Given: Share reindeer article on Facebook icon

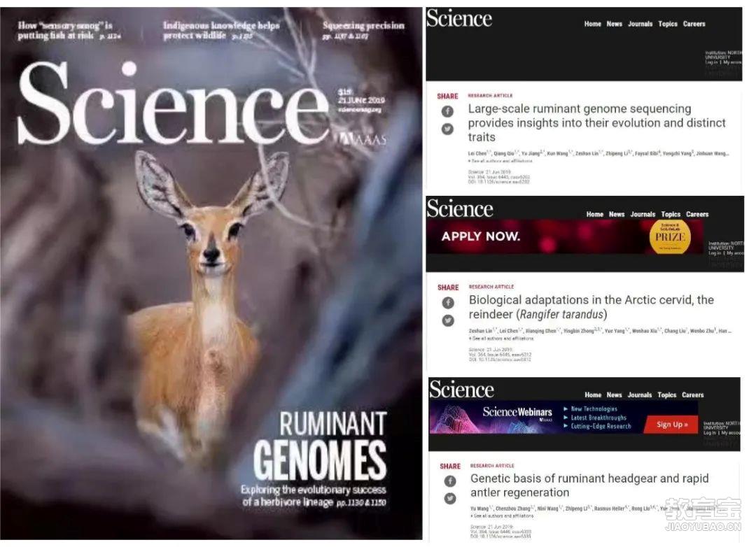Looking at the screenshot, I should click(x=448, y=303).
